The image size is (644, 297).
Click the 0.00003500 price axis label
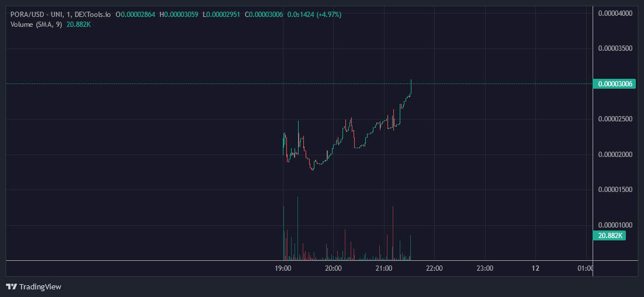coord(615,48)
